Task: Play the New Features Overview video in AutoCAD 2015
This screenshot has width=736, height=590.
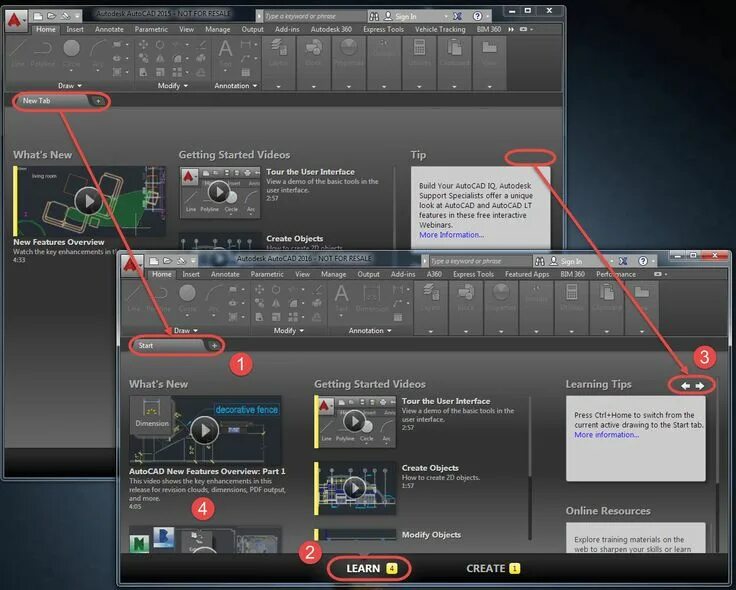Action: (88, 200)
